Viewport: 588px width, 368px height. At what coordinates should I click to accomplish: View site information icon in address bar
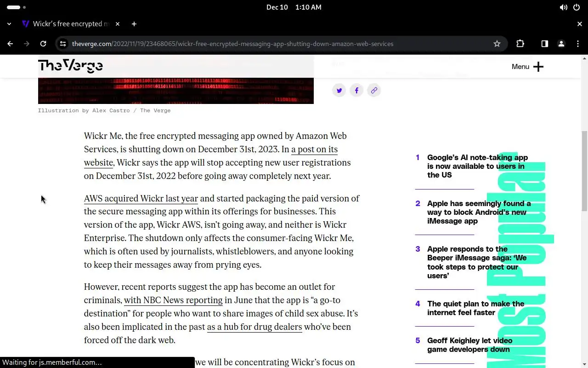click(63, 44)
